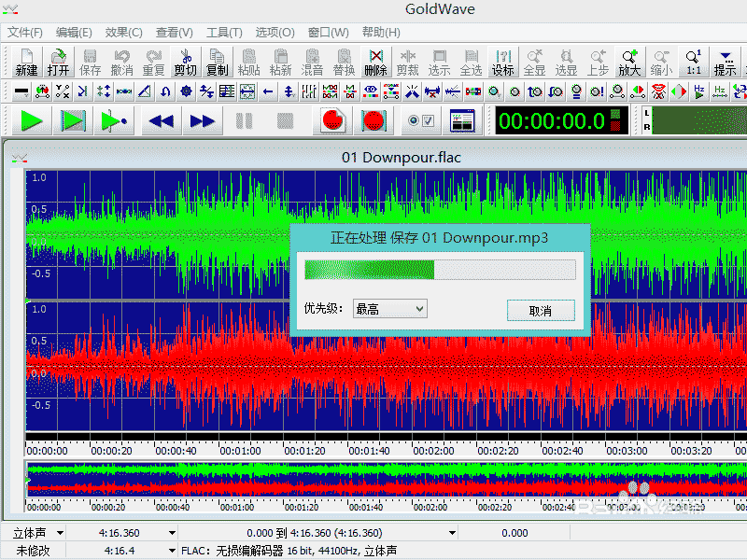Click the save progress bar
This screenshot has width=747, height=560.
click(x=439, y=269)
